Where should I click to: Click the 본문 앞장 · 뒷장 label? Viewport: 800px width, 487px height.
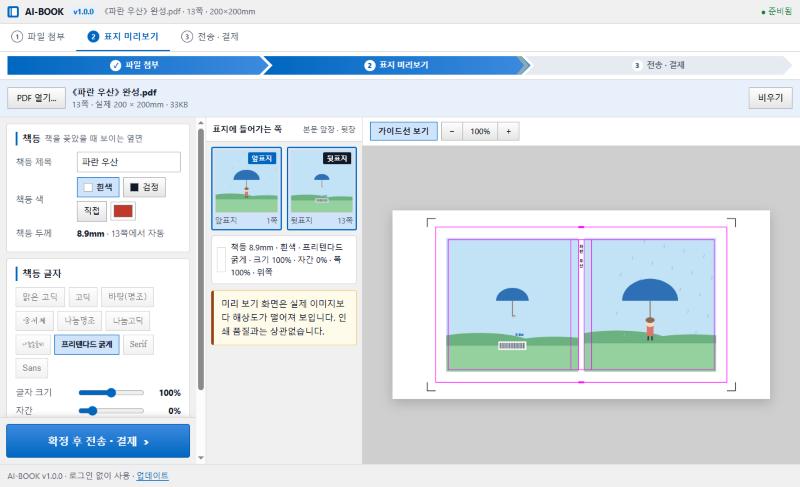pyautogui.click(x=329, y=130)
